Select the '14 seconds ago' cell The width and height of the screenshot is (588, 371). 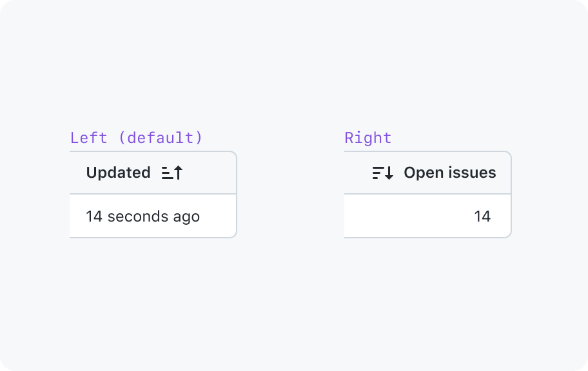coord(153,216)
